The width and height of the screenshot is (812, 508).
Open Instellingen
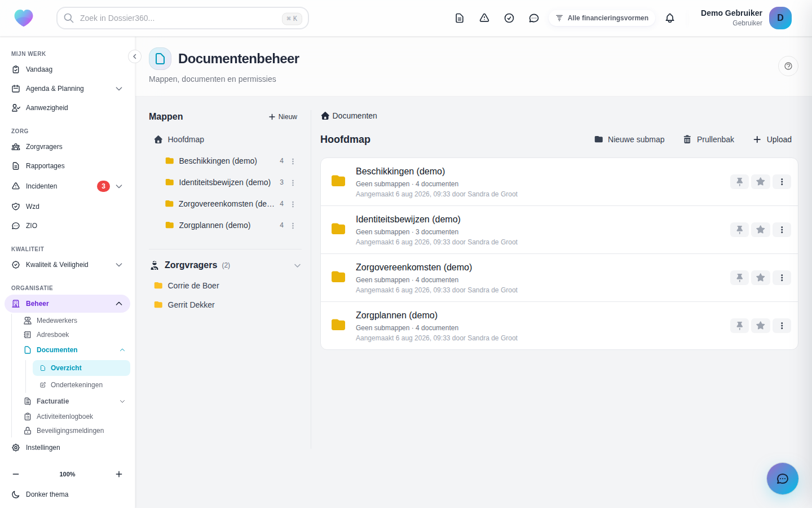pos(68,448)
